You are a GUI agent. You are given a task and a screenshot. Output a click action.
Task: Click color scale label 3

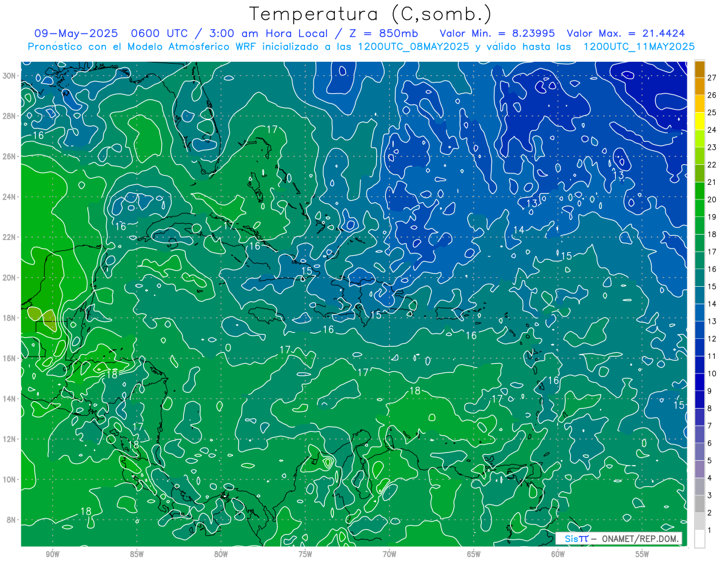tap(710, 495)
